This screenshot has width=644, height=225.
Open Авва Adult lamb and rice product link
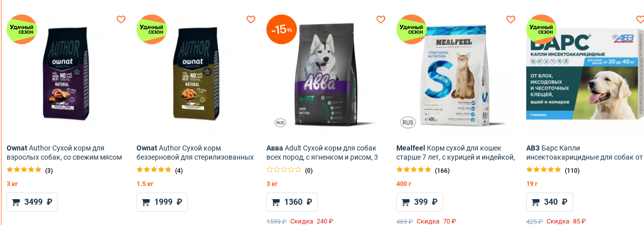pos(322,153)
